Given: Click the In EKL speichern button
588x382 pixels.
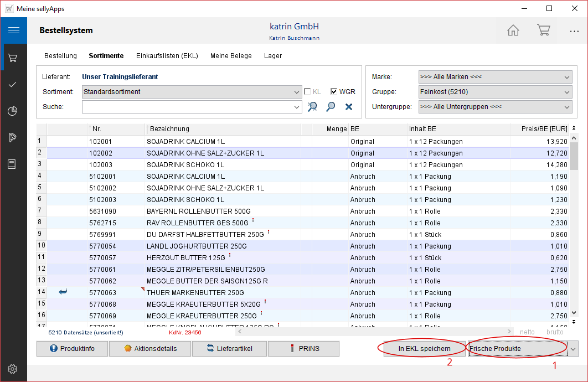Looking at the screenshot, I should (x=424, y=349).
